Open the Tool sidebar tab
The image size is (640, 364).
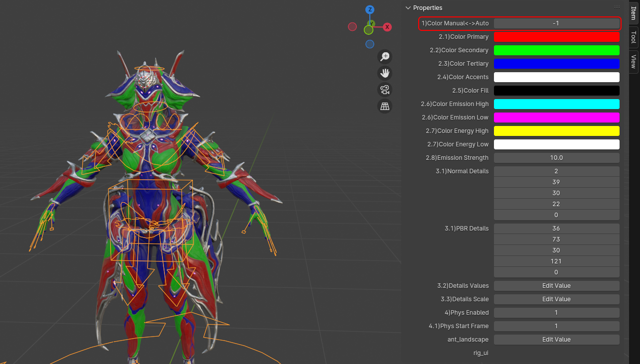click(634, 37)
